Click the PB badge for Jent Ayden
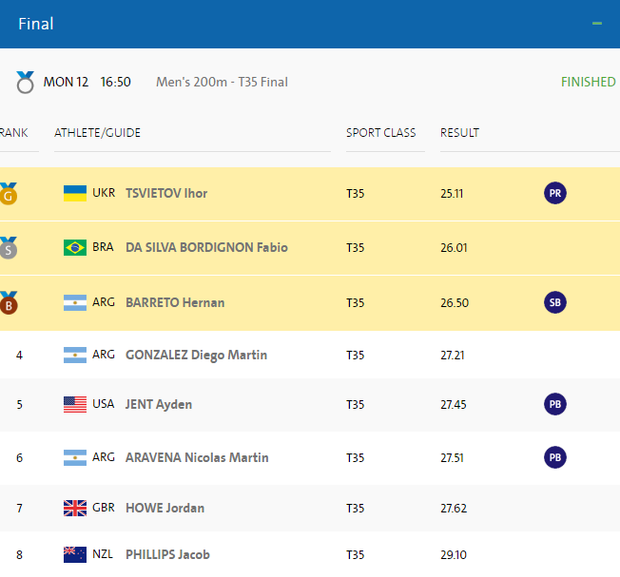The height and width of the screenshot is (577, 620). 555,404
